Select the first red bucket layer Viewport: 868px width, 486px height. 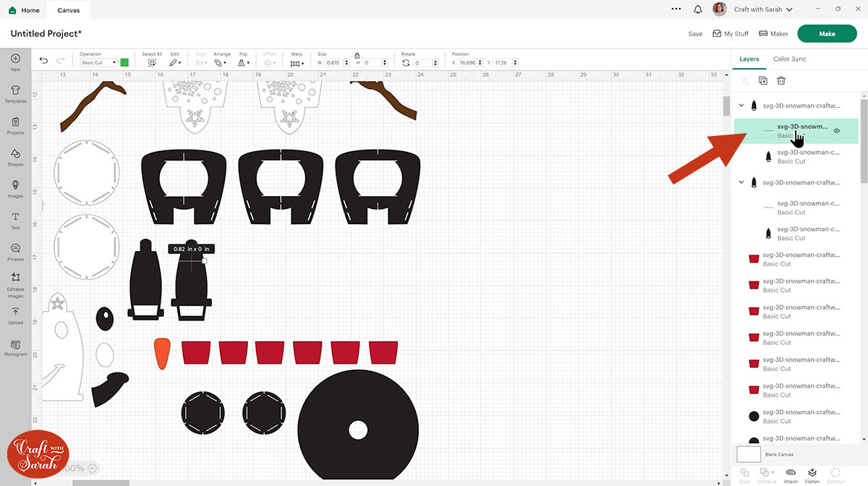795,259
